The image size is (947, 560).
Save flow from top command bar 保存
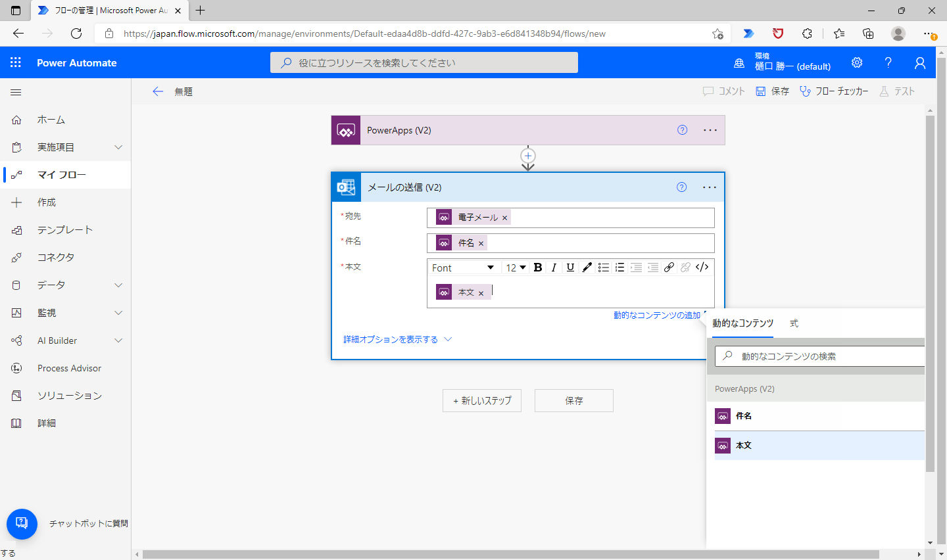772,91
